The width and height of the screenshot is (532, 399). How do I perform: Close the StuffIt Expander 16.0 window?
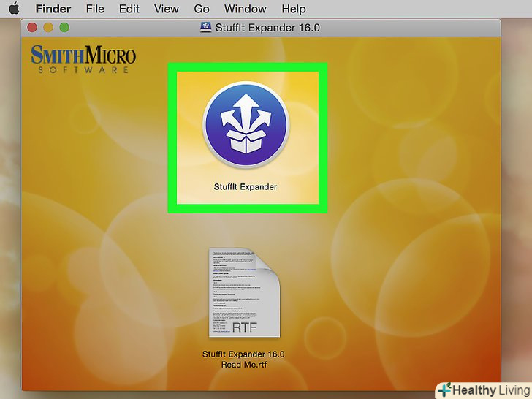click(32, 28)
